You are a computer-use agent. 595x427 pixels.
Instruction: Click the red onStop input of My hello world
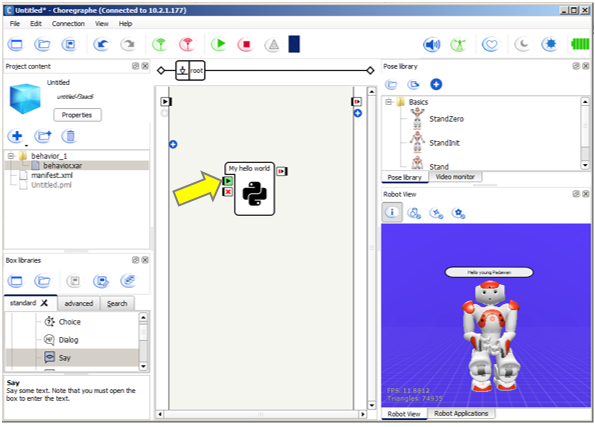click(x=228, y=192)
